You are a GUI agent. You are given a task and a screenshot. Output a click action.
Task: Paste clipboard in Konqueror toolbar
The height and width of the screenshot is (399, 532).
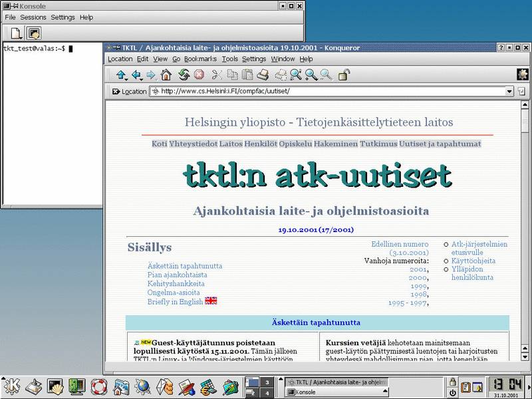tap(247, 75)
